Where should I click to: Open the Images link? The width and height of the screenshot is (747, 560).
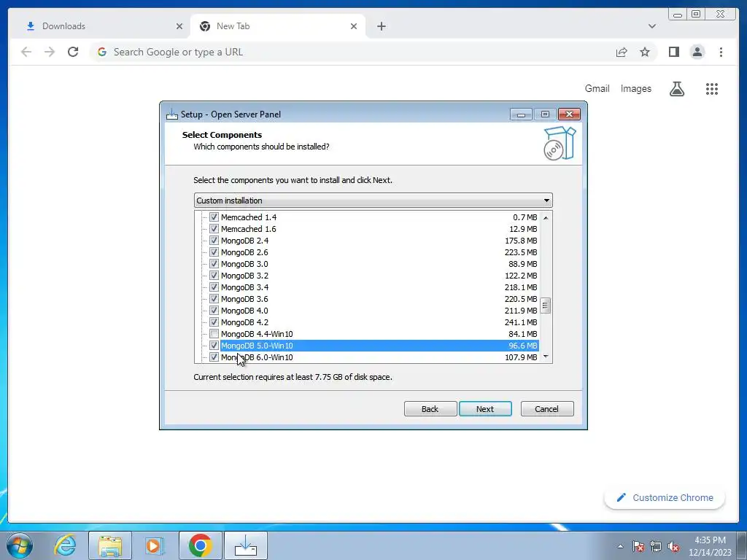click(x=635, y=88)
